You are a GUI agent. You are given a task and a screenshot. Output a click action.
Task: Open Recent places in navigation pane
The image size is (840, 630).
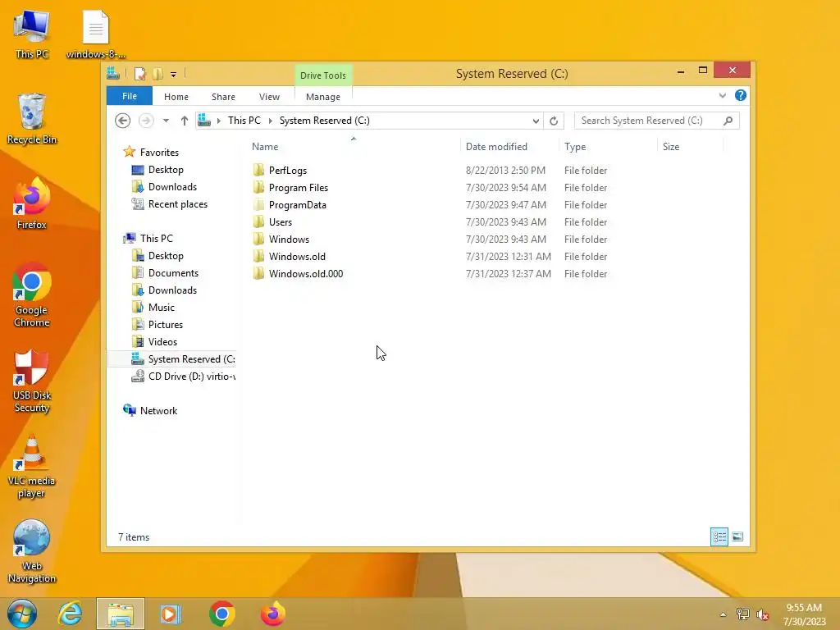coord(177,204)
